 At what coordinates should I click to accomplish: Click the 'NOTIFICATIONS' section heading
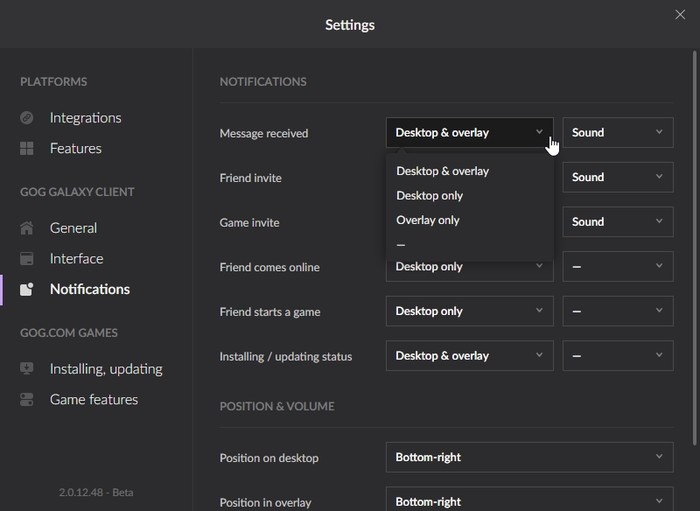(263, 82)
